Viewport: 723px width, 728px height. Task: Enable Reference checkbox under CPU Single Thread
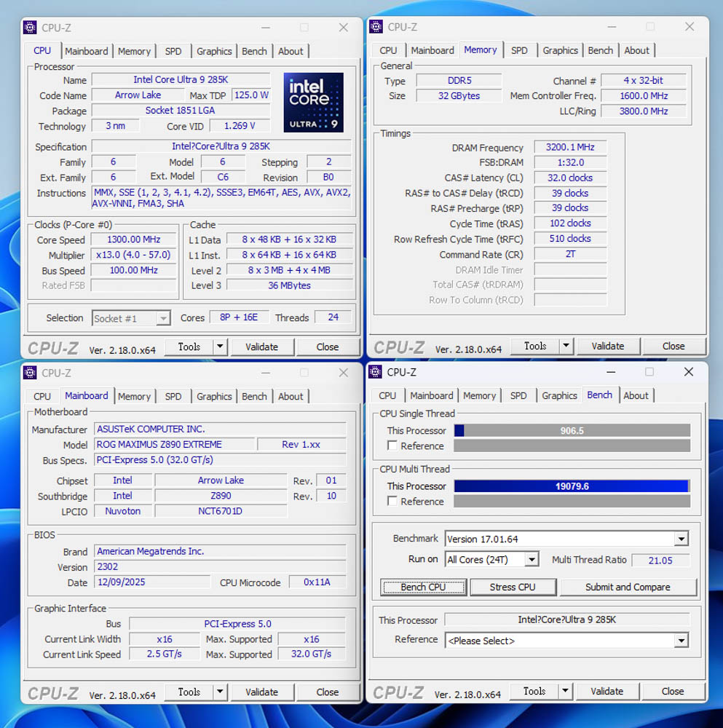coord(392,446)
